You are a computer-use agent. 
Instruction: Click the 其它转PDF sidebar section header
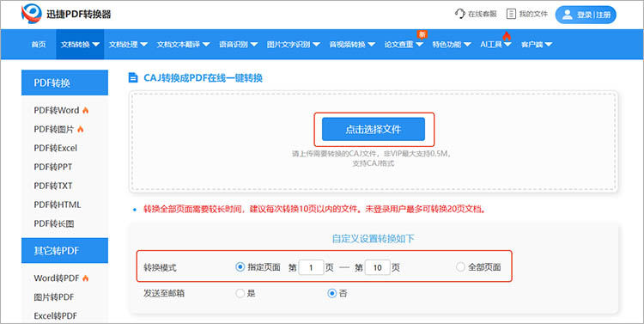click(x=64, y=250)
